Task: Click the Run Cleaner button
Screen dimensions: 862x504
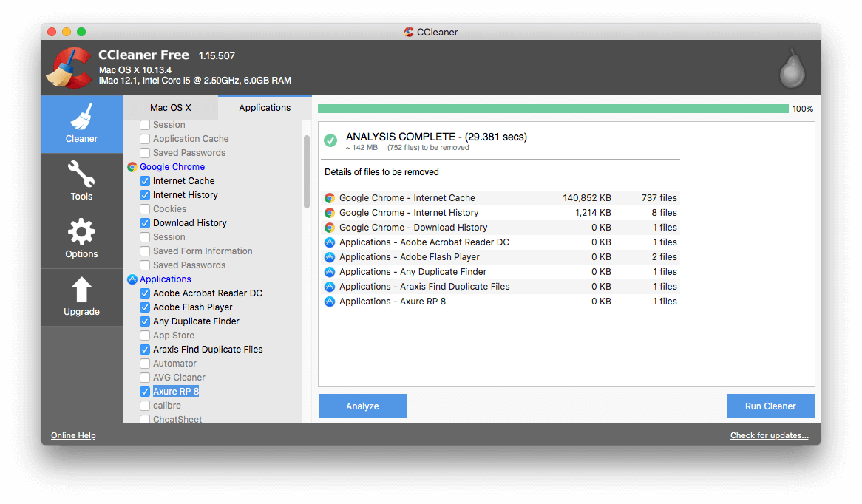Action: (x=770, y=406)
